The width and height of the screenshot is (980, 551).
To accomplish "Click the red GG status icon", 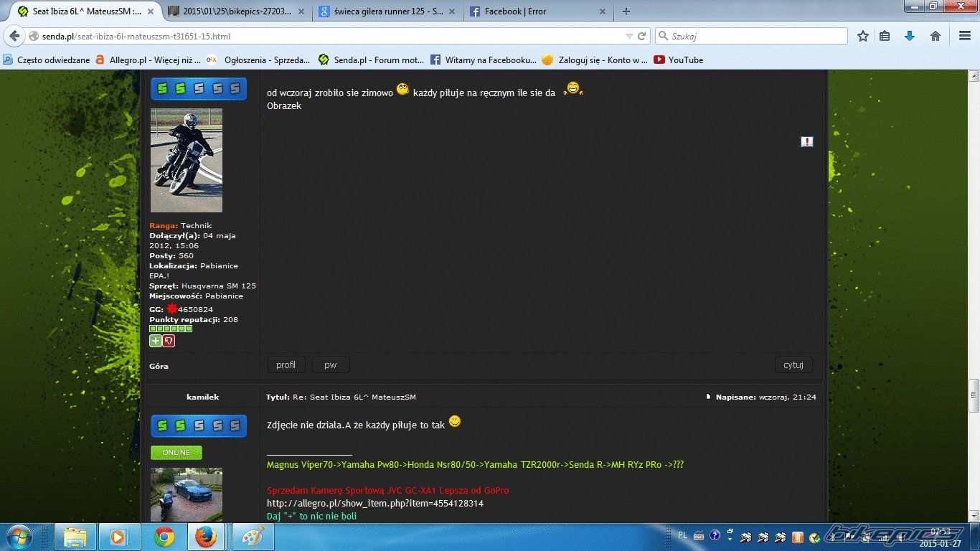I will 172,309.
